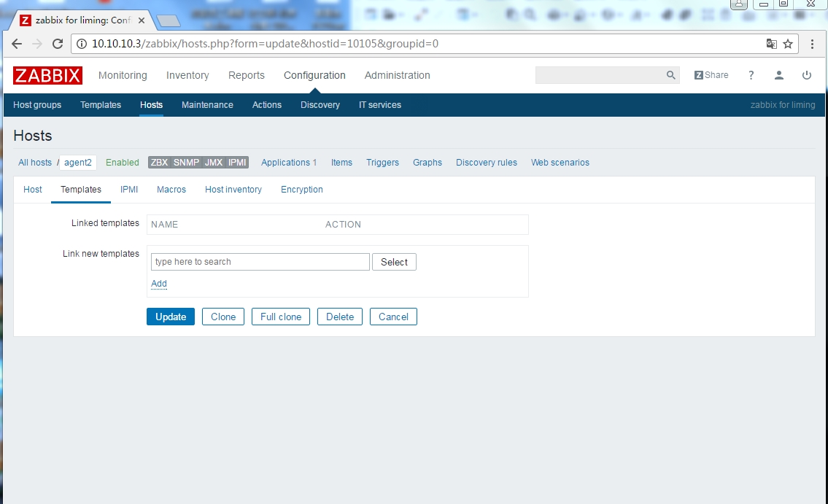
Task: Go to Templates in the blue submenu bar
Action: (101, 105)
